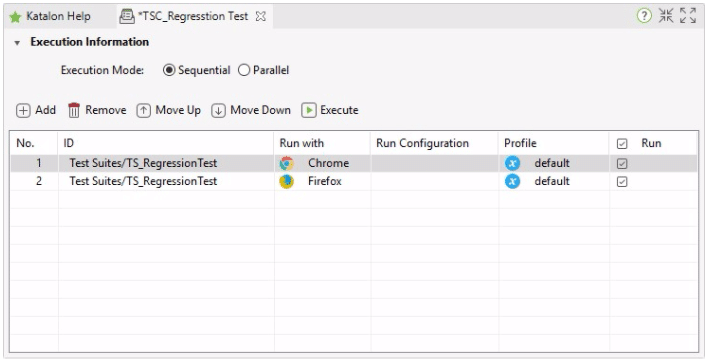Close the TSC_Regresstion Test tab
708x361 pixels.
tap(261, 17)
